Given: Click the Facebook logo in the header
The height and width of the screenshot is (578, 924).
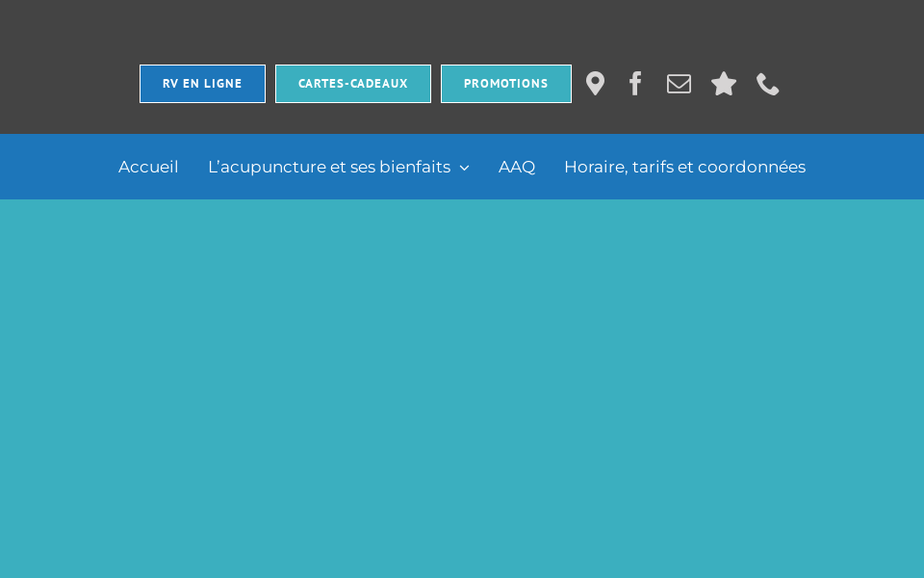Looking at the screenshot, I should pyautogui.click(x=635, y=83).
